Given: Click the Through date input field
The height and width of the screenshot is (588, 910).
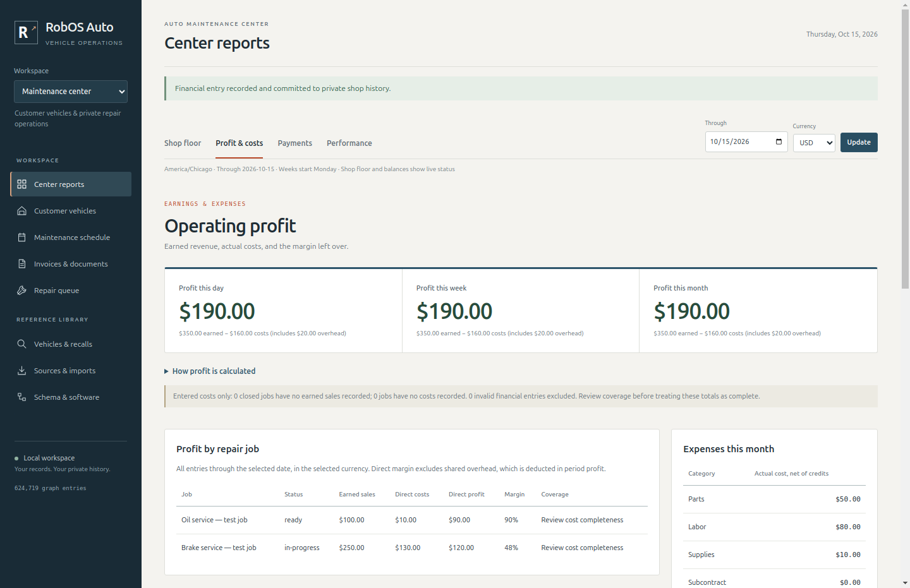Looking at the screenshot, I should [x=746, y=141].
